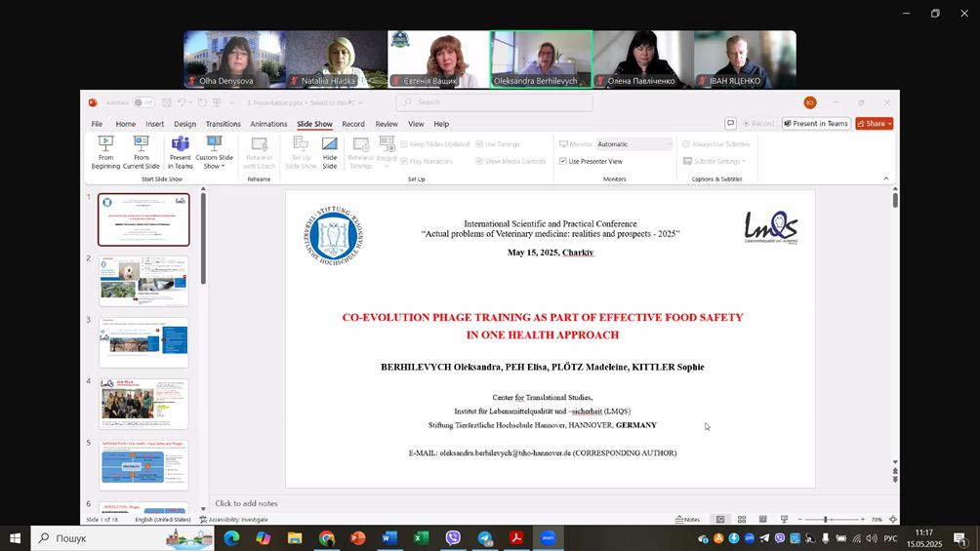Click the Save icon in title bar
Image resolution: width=980 pixels, height=551 pixels.
[x=166, y=102]
